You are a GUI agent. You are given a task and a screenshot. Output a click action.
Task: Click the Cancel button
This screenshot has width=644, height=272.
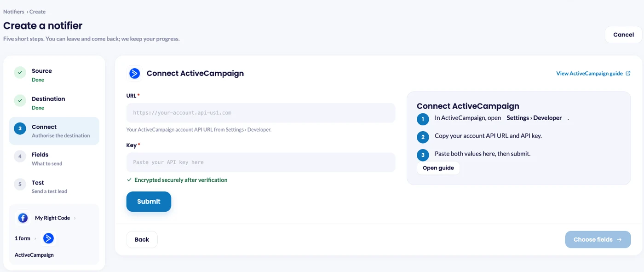pos(623,35)
